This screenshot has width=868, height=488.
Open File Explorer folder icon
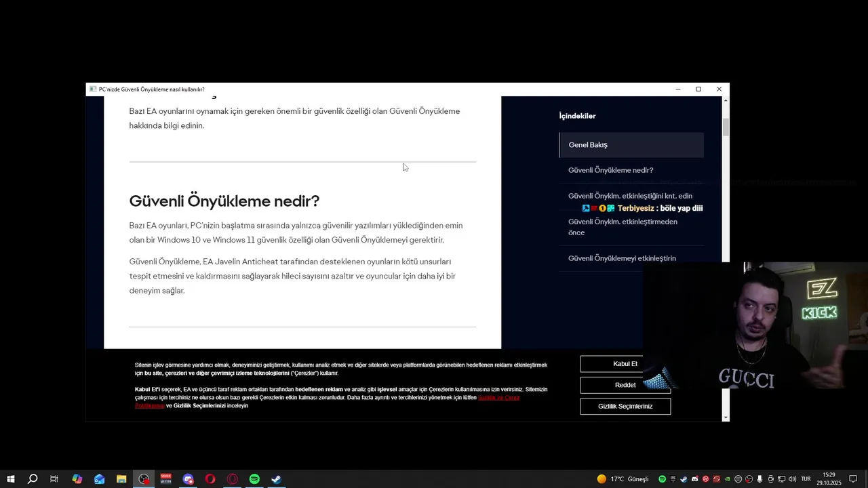click(121, 479)
